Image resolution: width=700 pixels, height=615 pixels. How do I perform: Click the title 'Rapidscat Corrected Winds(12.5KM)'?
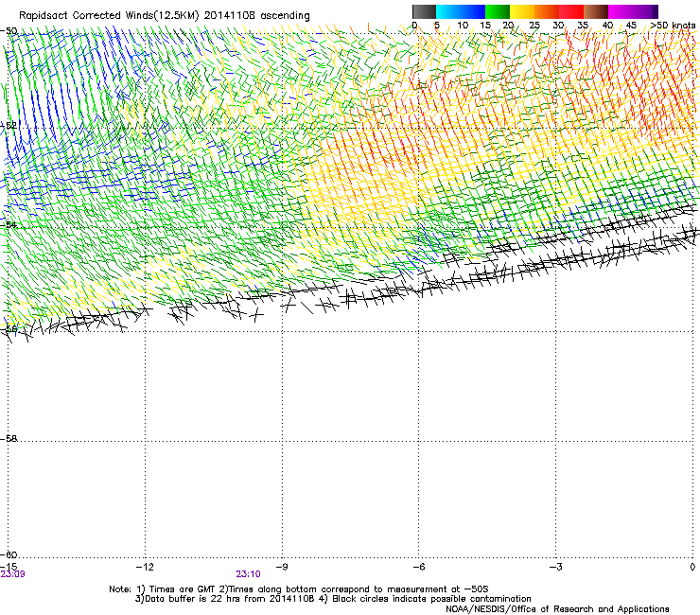[x=109, y=15]
